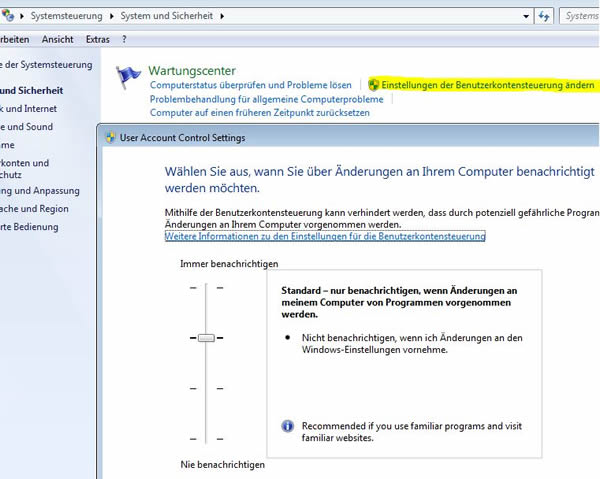Click the blue info icon in description box
The width and height of the screenshot is (600, 479).
pos(287,426)
